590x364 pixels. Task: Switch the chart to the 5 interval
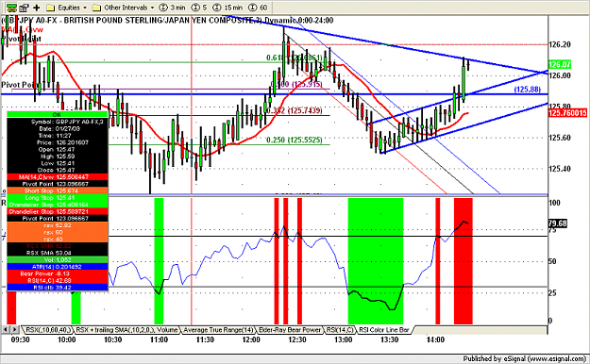[199, 8]
